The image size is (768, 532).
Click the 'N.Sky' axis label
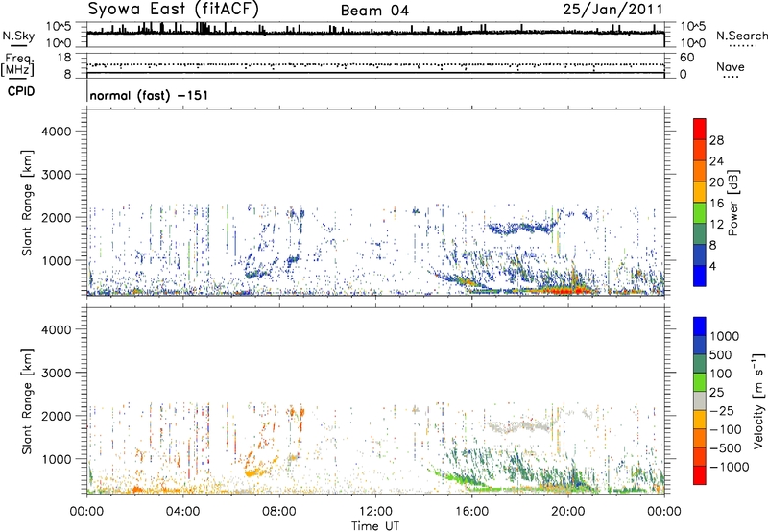coord(18,36)
